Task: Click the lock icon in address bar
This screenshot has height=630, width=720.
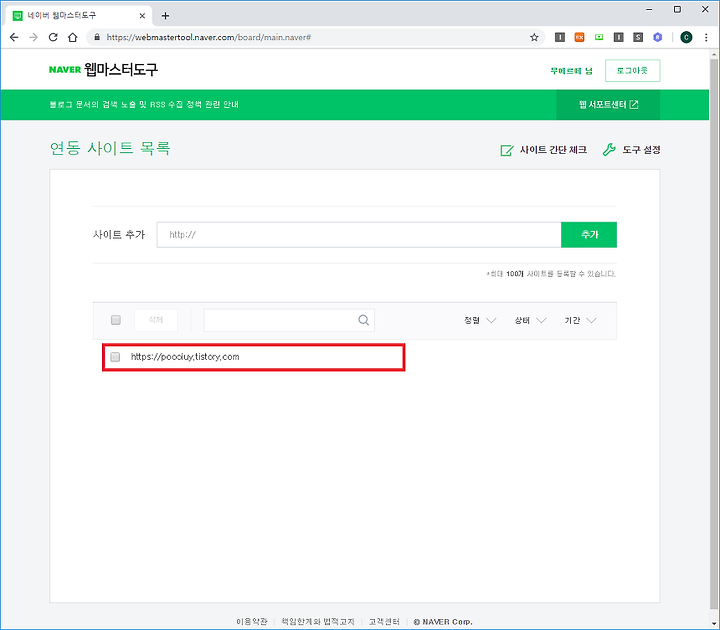Action: (97, 37)
